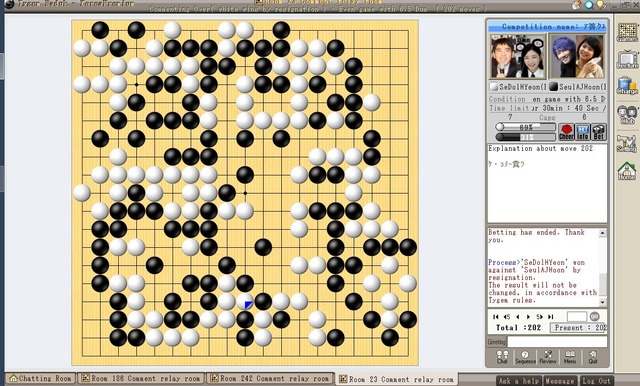The image size is (640, 386).
Task: Open SeulAJHoon team photo thumbnail
Action: (x=578, y=56)
